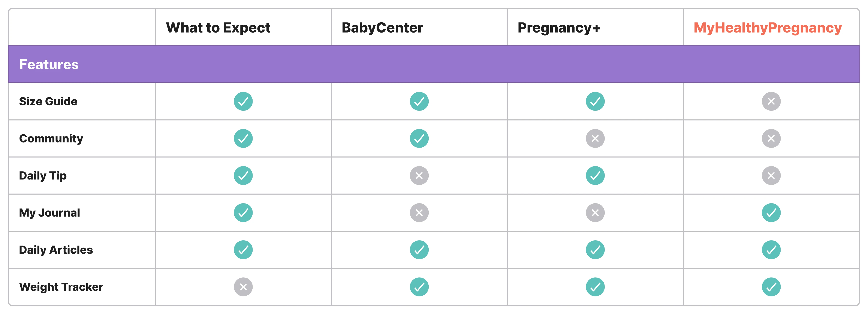The width and height of the screenshot is (868, 314).
Task: Click MyHealthyPregnancy Weight Tracker checkmark
Action: (771, 287)
